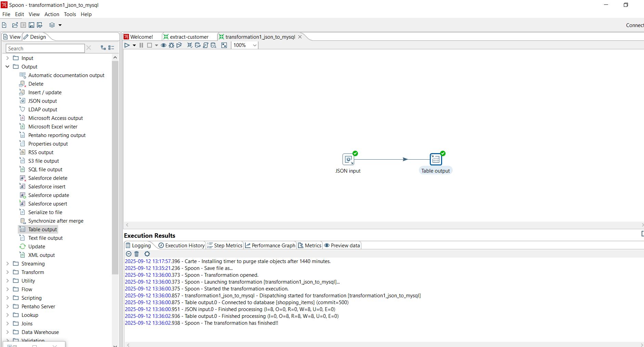Click the Verify transformation icon
This screenshot has height=347, width=644.
click(x=190, y=45)
